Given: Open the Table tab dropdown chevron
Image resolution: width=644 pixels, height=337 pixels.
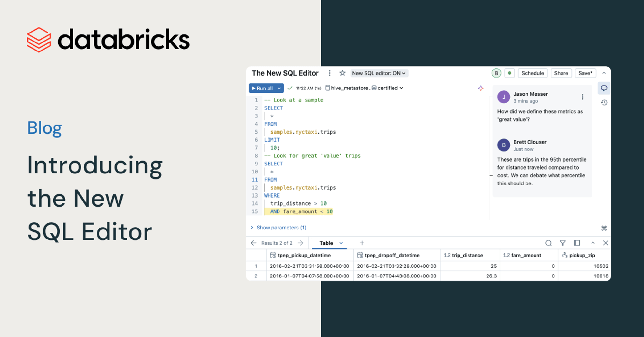Looking at the screenshot, I should coord(341,243).
